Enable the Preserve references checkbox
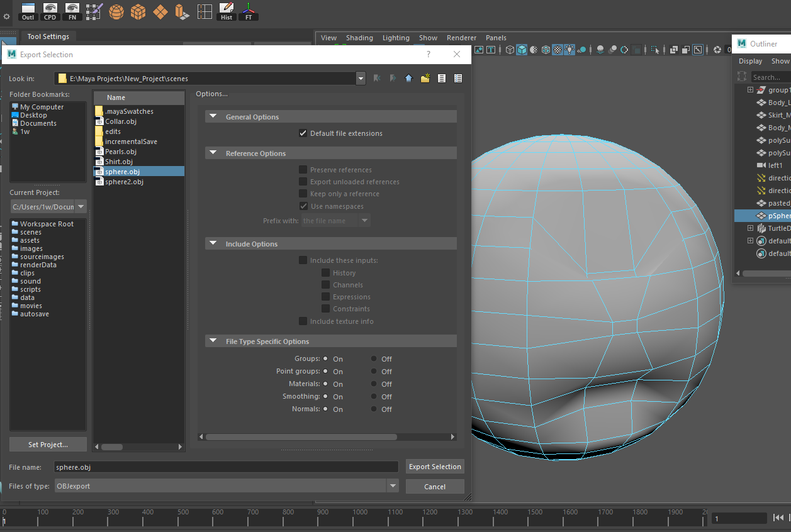The width and height of the screenshot is (791, 532). click(x=303, y=169)
